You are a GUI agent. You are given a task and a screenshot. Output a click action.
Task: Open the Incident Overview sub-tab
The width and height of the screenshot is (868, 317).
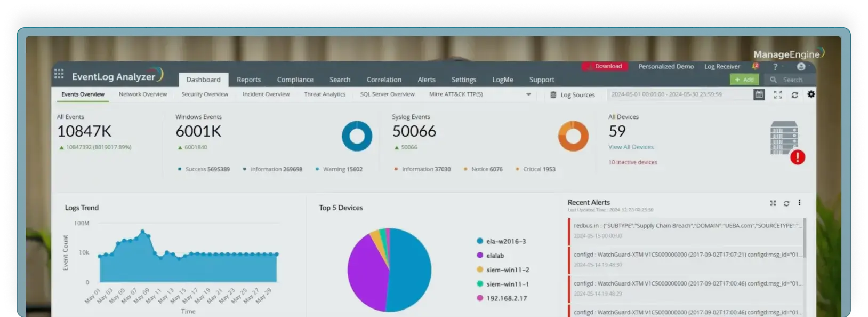tap(266, 94)
